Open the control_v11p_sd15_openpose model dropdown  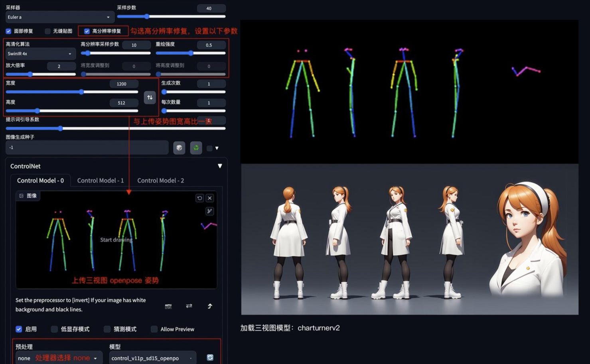click(x=153, y=358)
